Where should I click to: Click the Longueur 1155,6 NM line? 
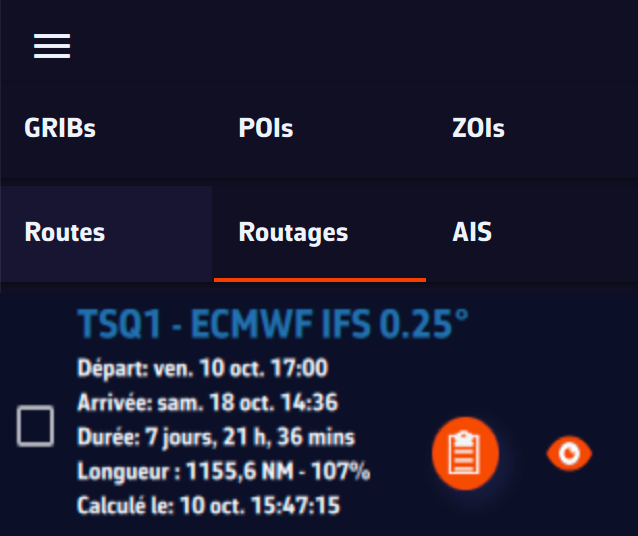click(223, 471)
